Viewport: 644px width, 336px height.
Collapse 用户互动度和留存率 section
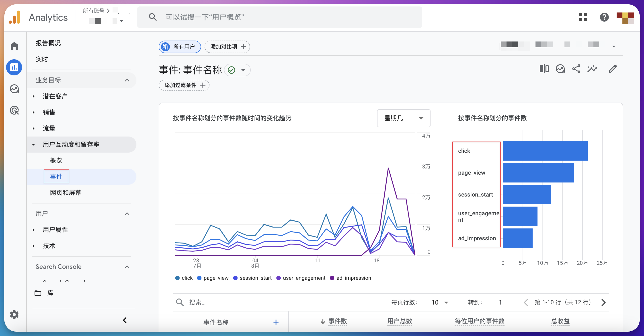[x=33, y=145]
